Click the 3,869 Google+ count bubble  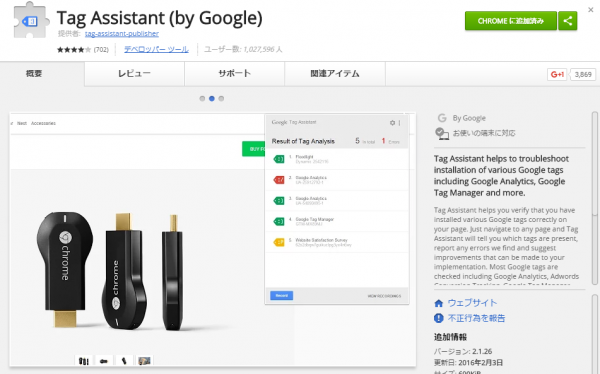pyautogui.click(x=583, y=74)
